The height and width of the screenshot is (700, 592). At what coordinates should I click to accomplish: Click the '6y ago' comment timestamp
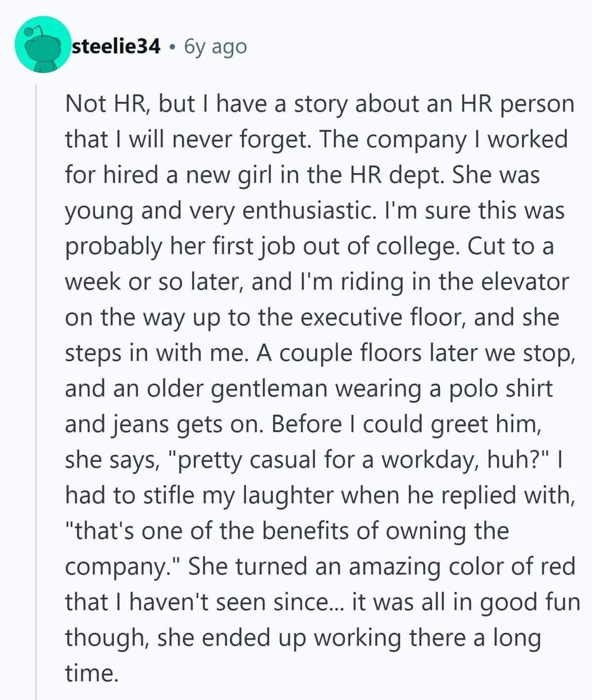[x=215, y=46]
